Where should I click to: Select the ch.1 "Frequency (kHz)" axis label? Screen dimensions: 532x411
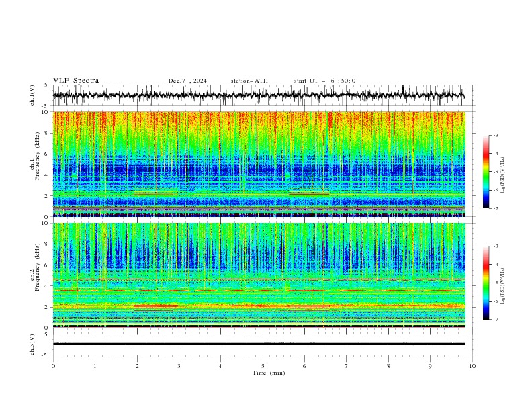(x=37, y=156)
